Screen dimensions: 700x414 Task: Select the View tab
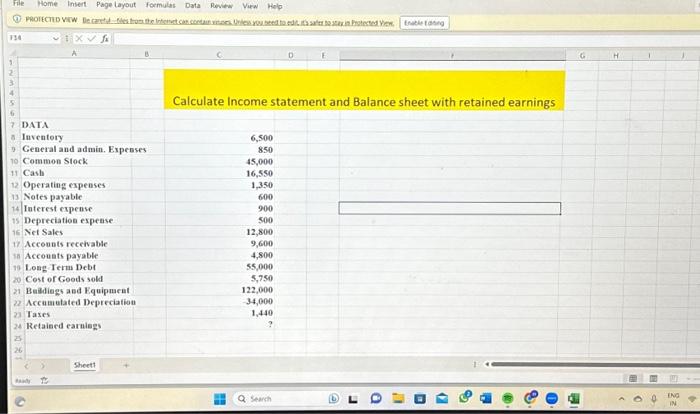pos(250,6)
